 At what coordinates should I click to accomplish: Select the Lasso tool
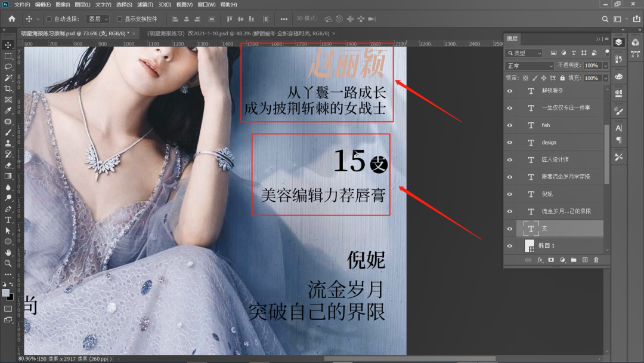(x=8, y=67)
